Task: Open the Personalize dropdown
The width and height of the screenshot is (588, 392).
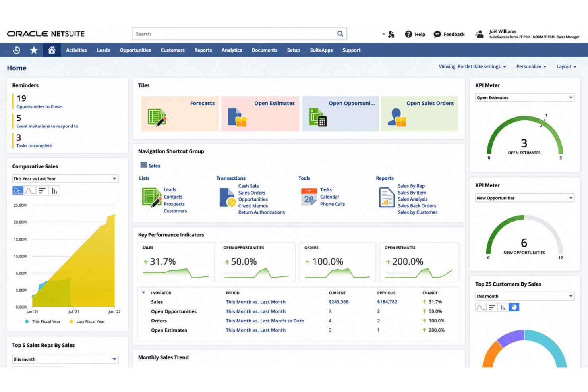Action: tap(532, 66)
